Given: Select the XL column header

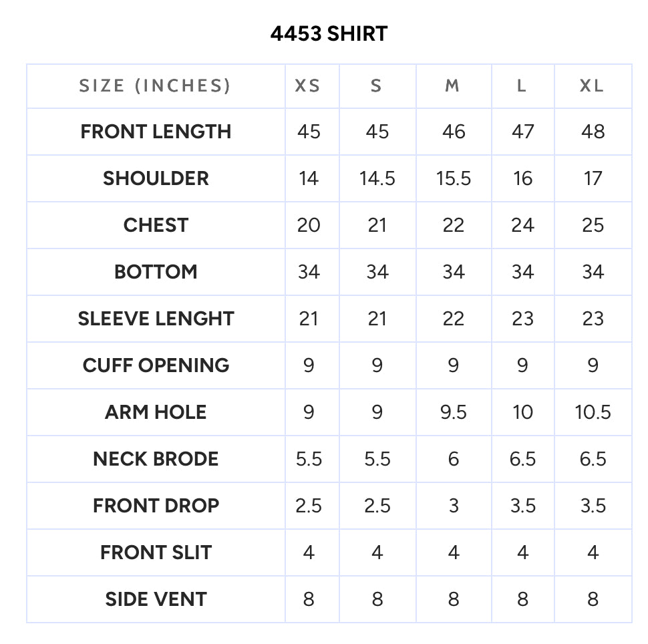Looking at the screenshot, I should 592,86.
